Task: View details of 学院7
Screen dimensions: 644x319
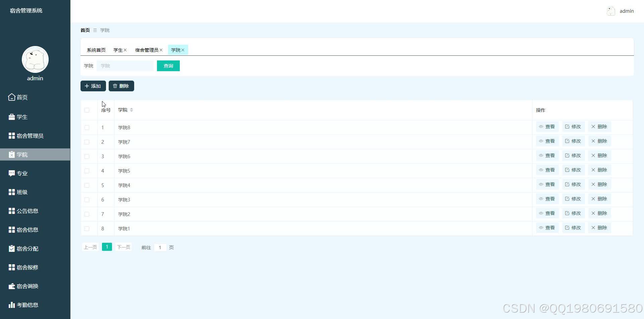Action: [x=547, y=141]
